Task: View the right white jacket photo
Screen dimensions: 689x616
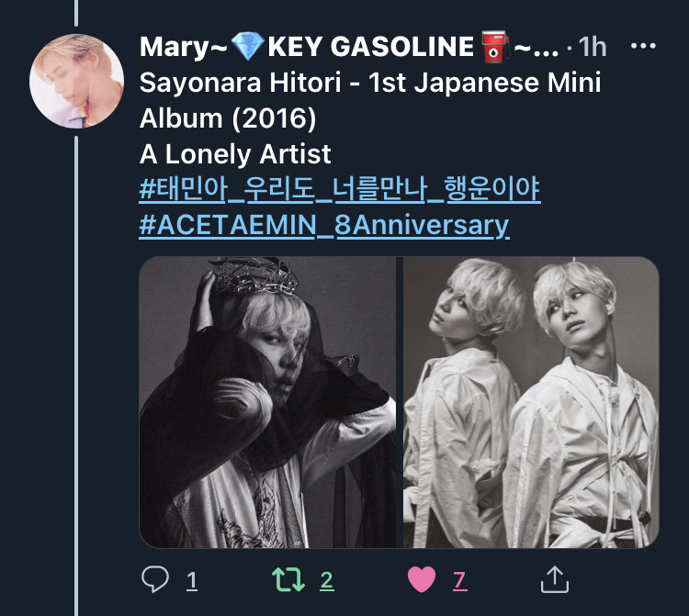Action: click(531, 402)
